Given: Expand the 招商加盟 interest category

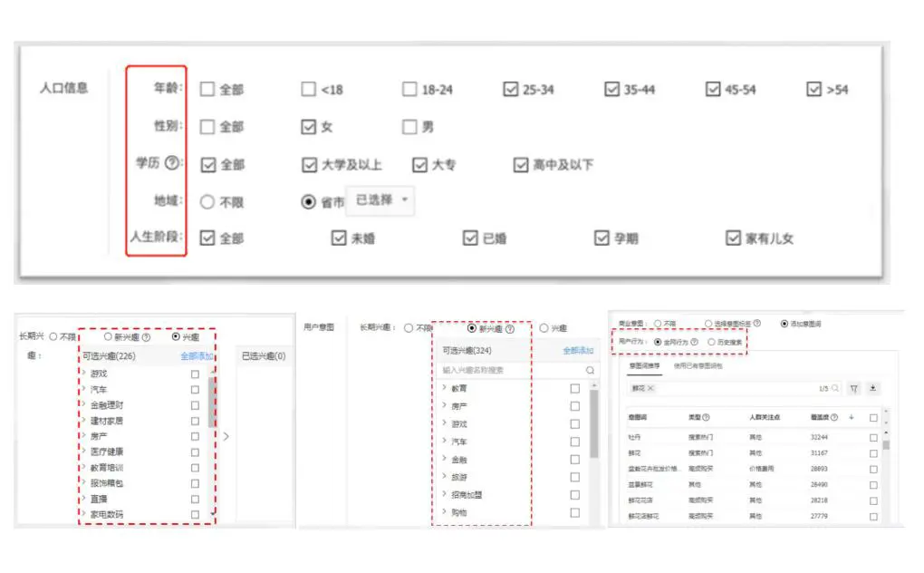Looking at the screenshot, I should click(x=444, y=495).
